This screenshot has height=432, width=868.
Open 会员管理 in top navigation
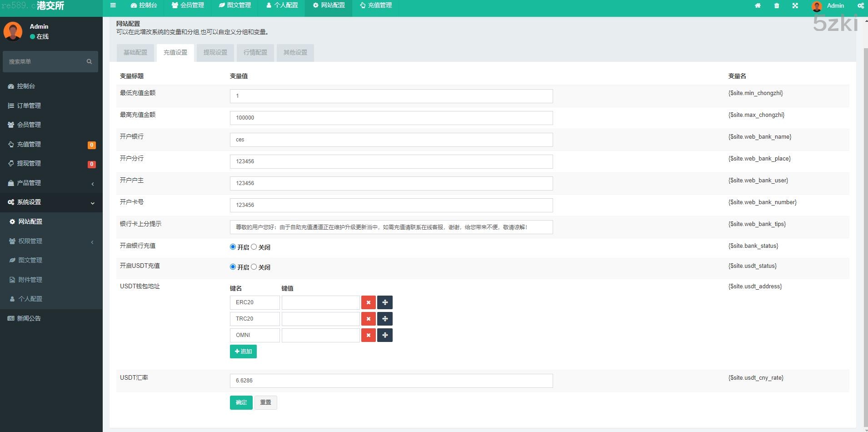point(188,5)
